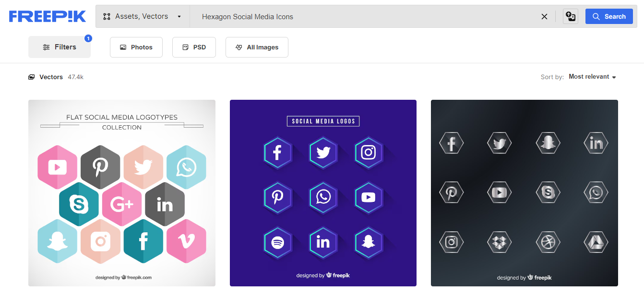Open Filters showing the badge count of 1
644x295 pixels.
[59, 47]
